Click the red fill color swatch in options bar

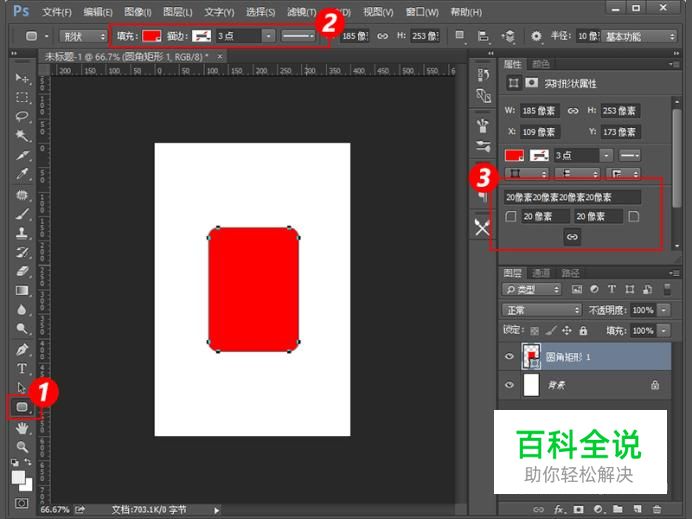151,35
